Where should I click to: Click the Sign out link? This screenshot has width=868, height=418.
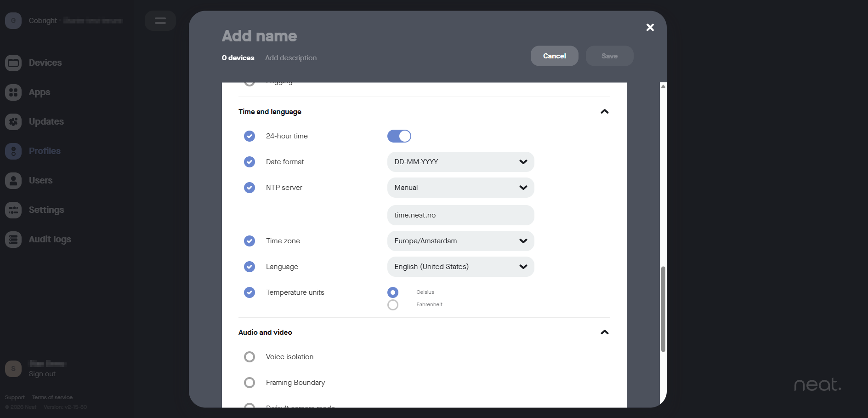click(42, 374)
